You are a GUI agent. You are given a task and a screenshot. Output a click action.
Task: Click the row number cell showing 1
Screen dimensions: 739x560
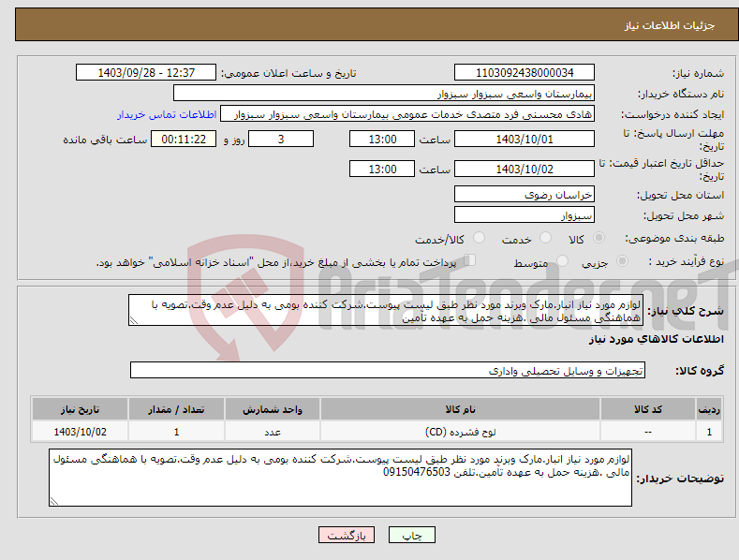pyautogui.click(x=709, y=432)
